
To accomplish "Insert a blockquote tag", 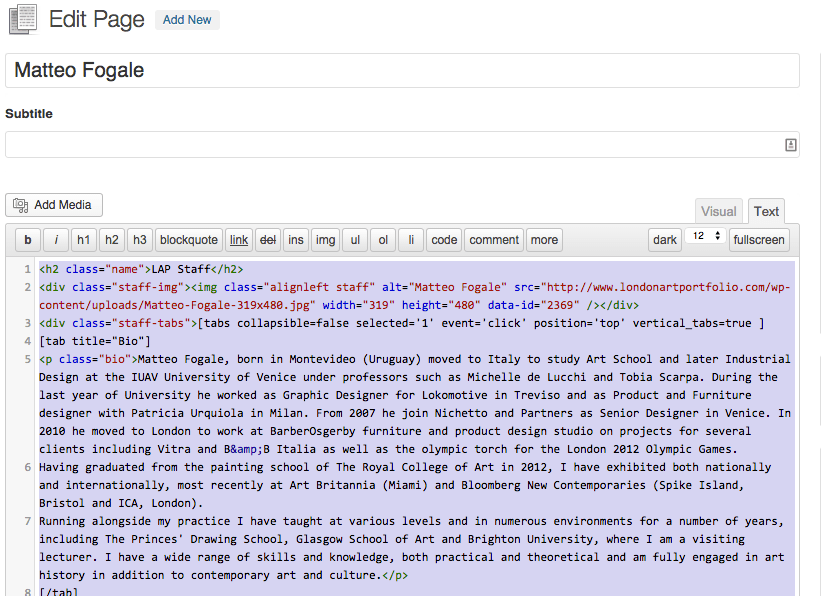I will (188, 240).
